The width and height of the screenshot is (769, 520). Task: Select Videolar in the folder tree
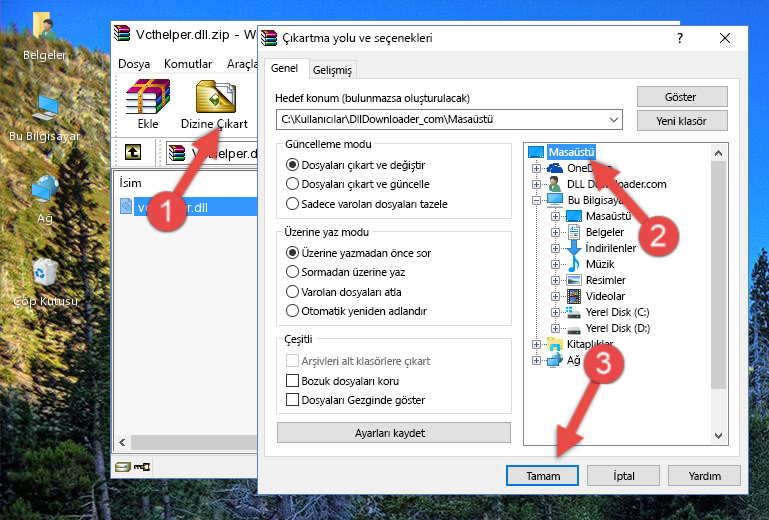coord(605,296)
